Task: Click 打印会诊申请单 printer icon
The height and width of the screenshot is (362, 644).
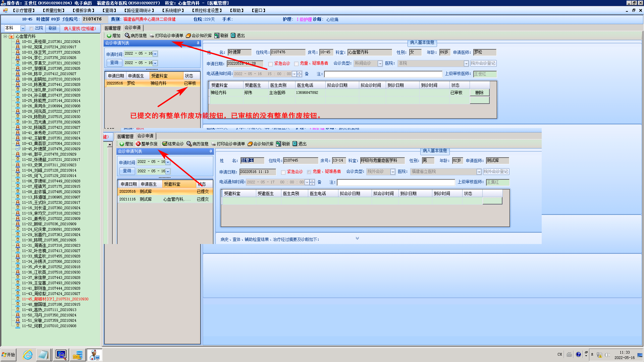Action: (x=152, y=36)
